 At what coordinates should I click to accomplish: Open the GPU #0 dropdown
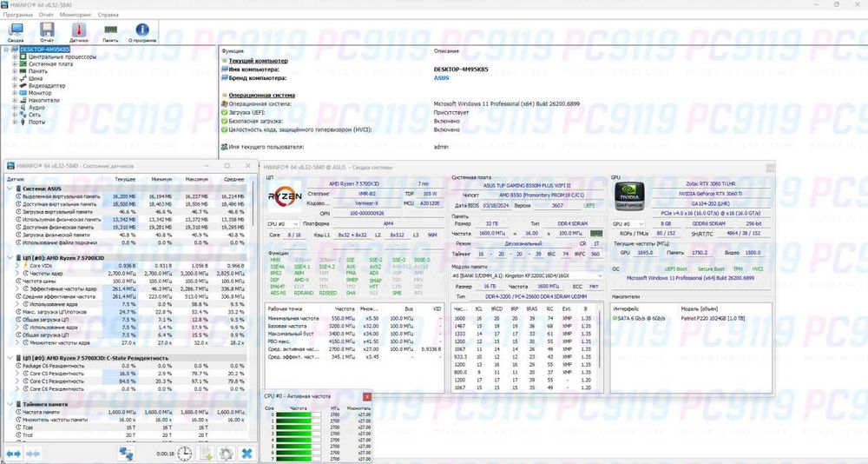pyautogui.click(x=628, y=224)
